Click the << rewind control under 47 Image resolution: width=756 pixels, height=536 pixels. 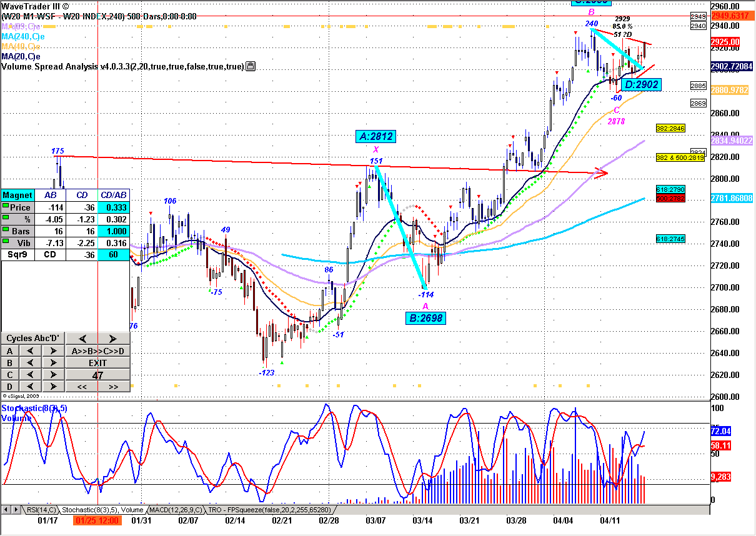82,387
